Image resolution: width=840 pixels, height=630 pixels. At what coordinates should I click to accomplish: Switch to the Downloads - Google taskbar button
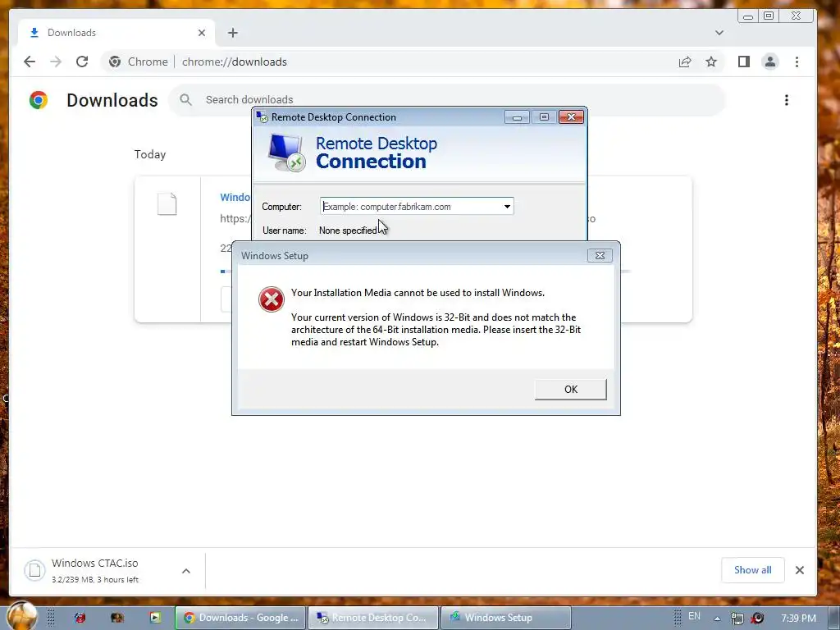[x=240, y=618]
